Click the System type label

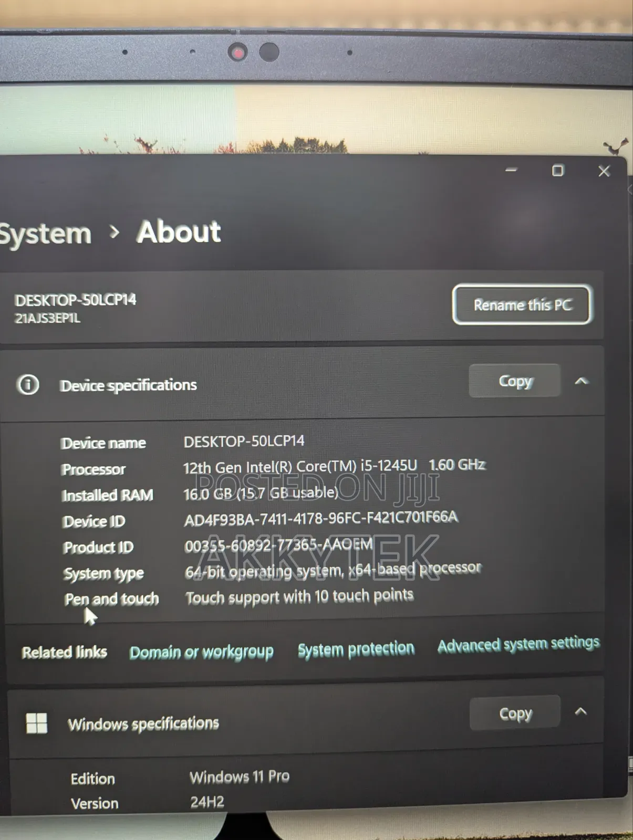103,574
